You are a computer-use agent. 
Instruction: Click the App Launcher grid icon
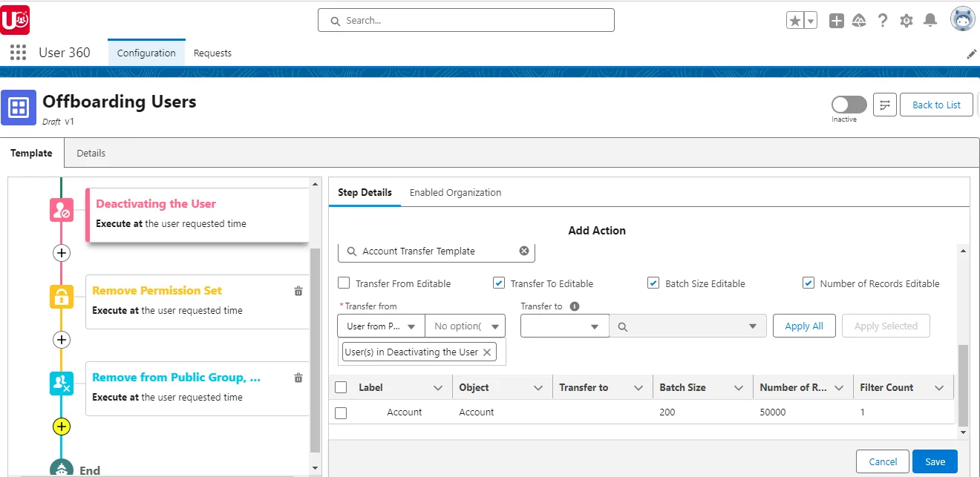click(x=16, y=51)
